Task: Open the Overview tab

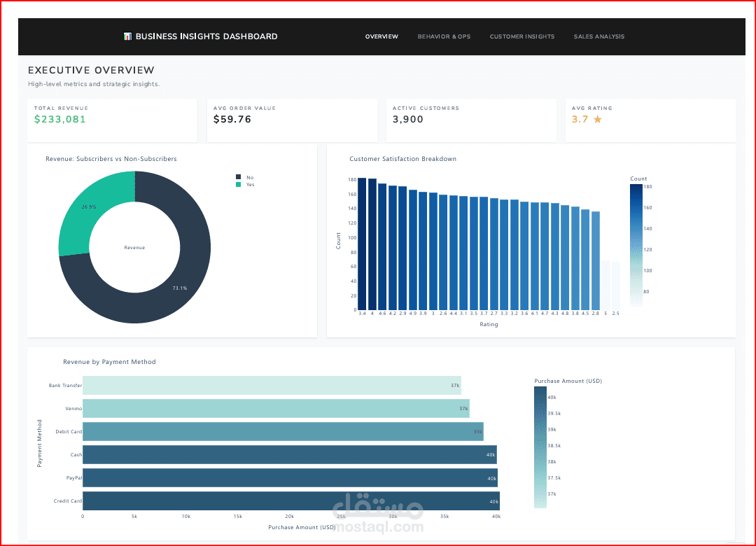Action: pyautogui.click(x=381, y=36)
